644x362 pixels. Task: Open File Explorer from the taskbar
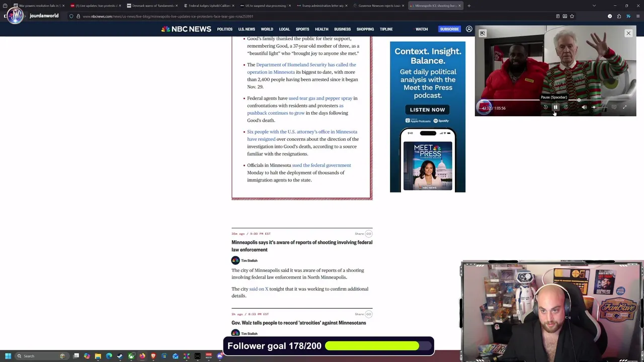pyautogui.click(x=98, y=356)
